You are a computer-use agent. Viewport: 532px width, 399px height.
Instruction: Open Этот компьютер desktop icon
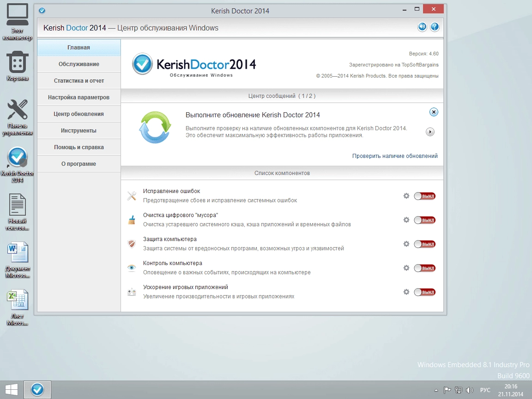point(17,22)
